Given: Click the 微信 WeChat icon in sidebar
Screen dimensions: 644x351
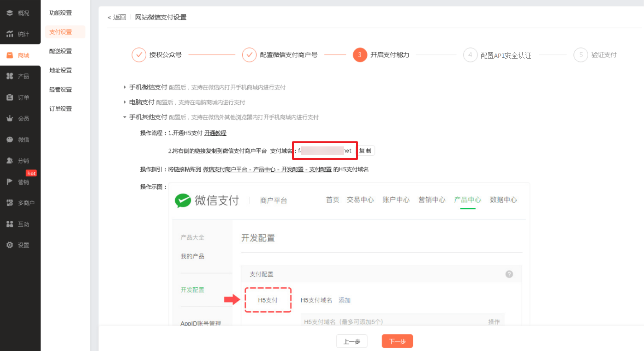Looking at the screenshot, I should (10, 139).
